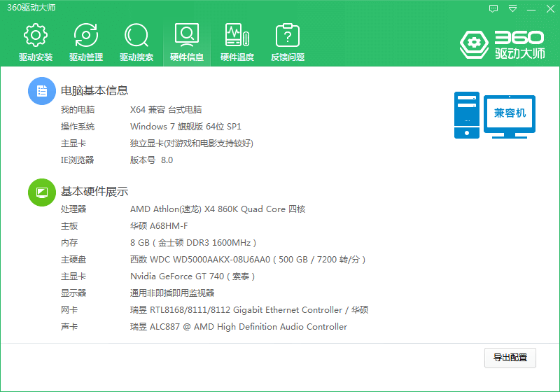Click the 导出配置 button
Viewport: 560px width, 392px height.
(x=510, y=358)
